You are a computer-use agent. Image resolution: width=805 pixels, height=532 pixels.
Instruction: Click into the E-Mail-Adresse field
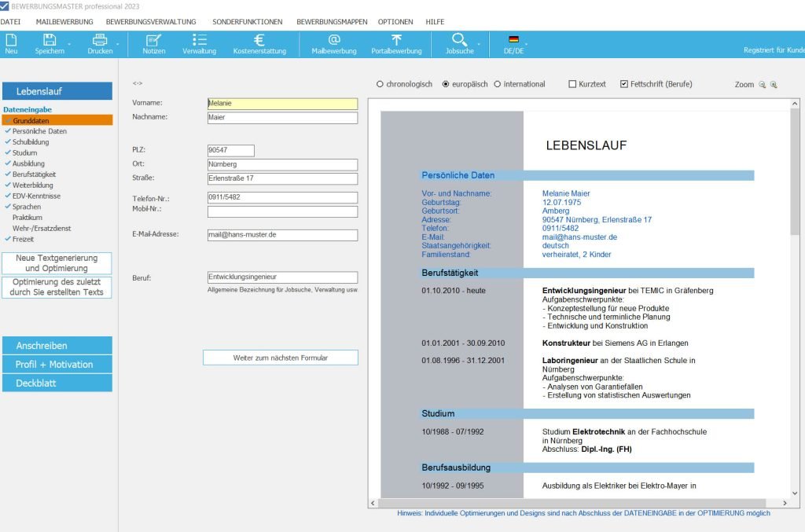click(282, 235)
